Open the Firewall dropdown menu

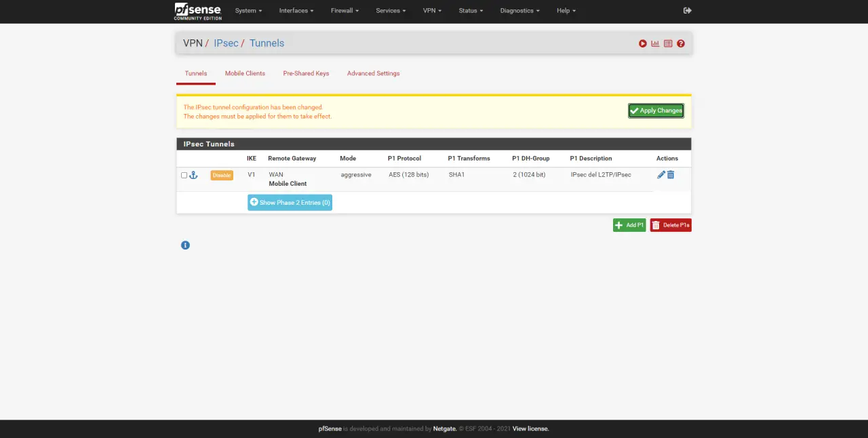[x=344, y=11]
